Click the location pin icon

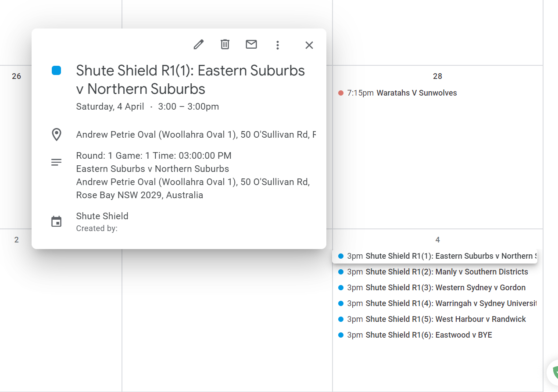pos(57,135)
